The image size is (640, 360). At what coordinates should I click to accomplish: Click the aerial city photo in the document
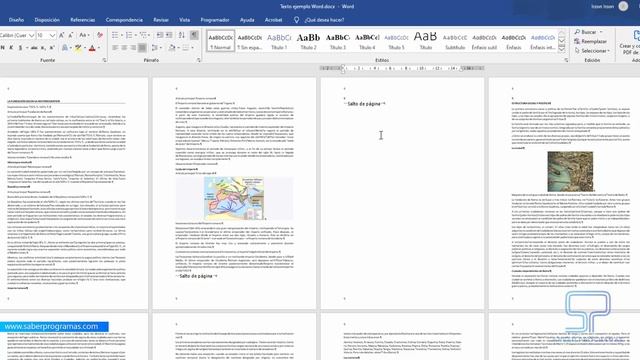pyautogui.click(x=570, y=171)
